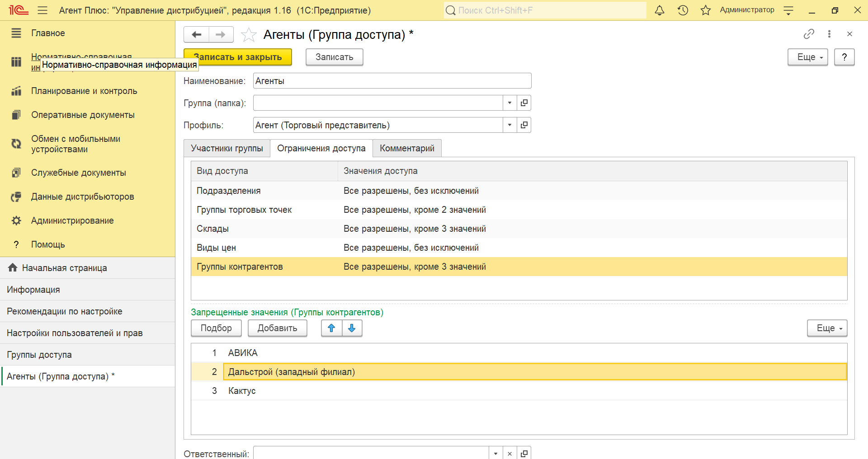Click Нормативно-справочная информация sidebar icon
This screenshot has height=459, width=868.
pos(16,62)
